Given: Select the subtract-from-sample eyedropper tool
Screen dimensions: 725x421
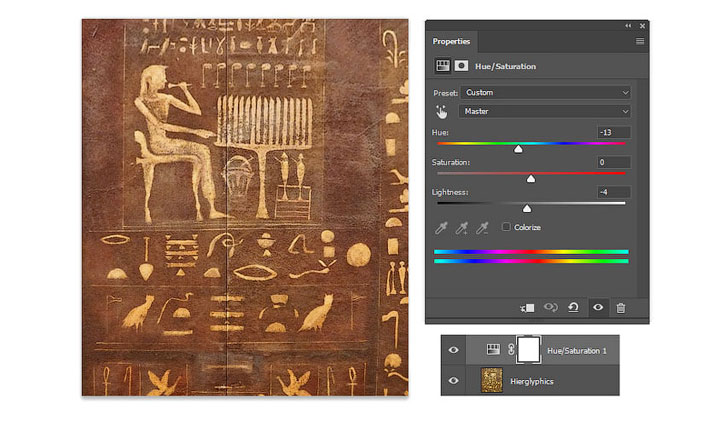Looking at the screenshot, I should click(x=482, y=228).
